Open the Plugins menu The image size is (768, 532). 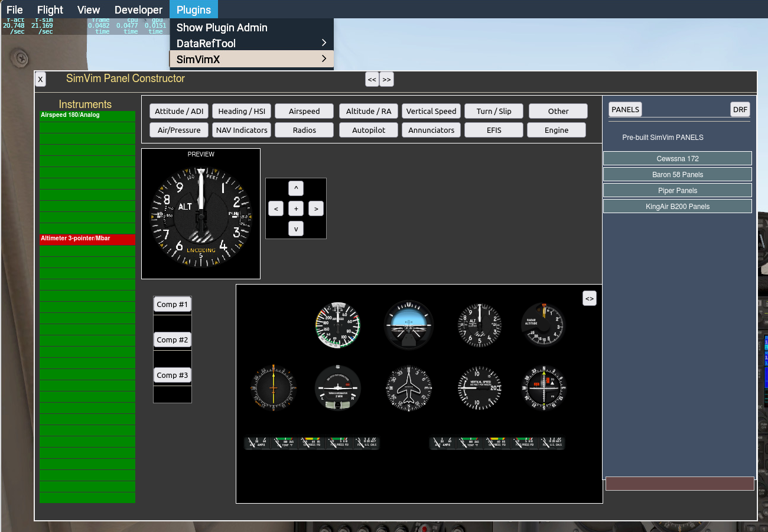pos(194,9)
